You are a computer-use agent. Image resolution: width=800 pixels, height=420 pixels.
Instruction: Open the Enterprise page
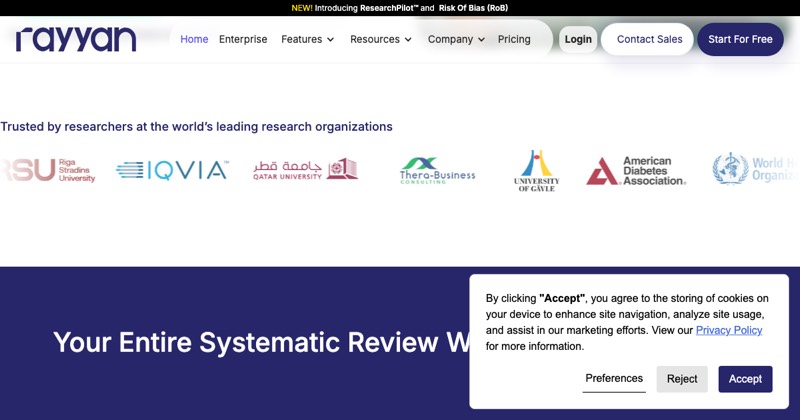click(x=243, y=39)
